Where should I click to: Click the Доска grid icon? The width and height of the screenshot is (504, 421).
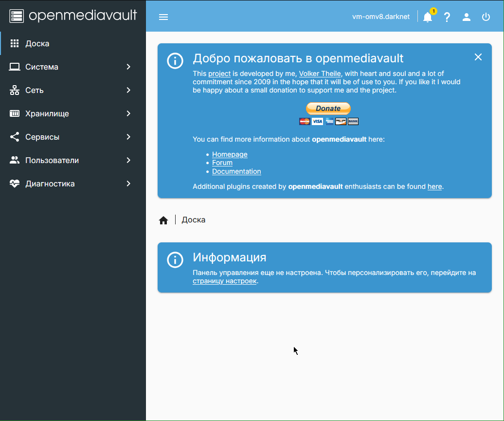15,43
